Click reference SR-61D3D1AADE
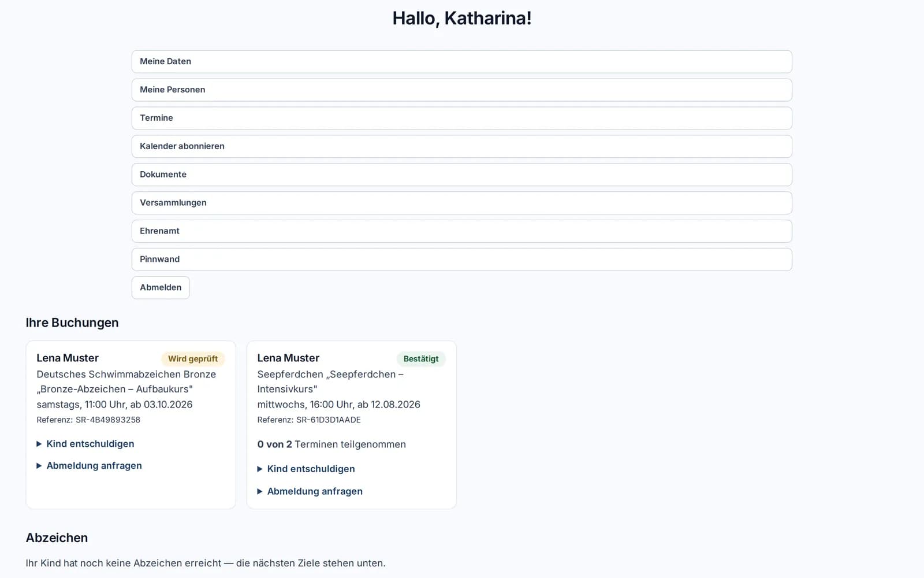 pyautogui.click(x=309, y=420)
